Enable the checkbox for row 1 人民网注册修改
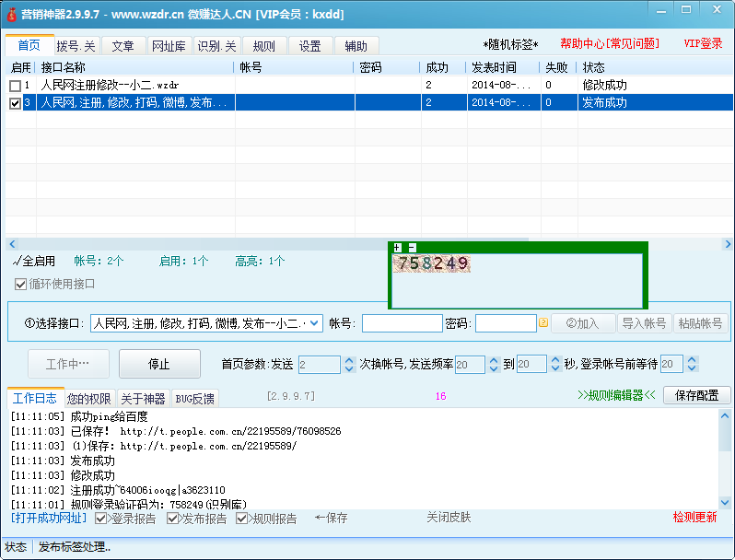735x560 pixels. (x=15, y=86)
